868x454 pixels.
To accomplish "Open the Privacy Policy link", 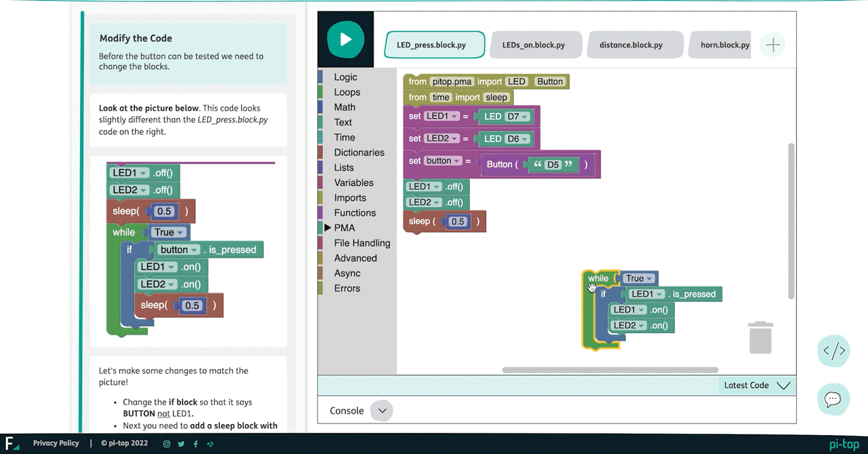I will coord(56,443).
